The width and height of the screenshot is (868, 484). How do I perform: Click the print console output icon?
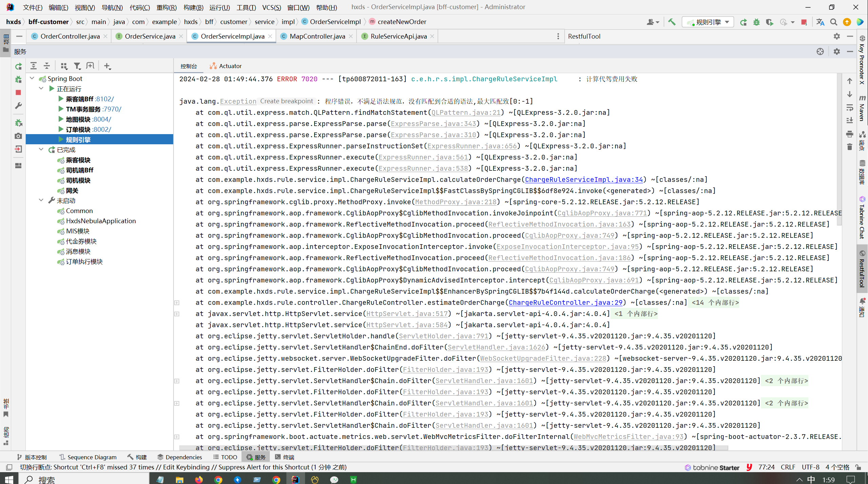[x=849, y=134]
